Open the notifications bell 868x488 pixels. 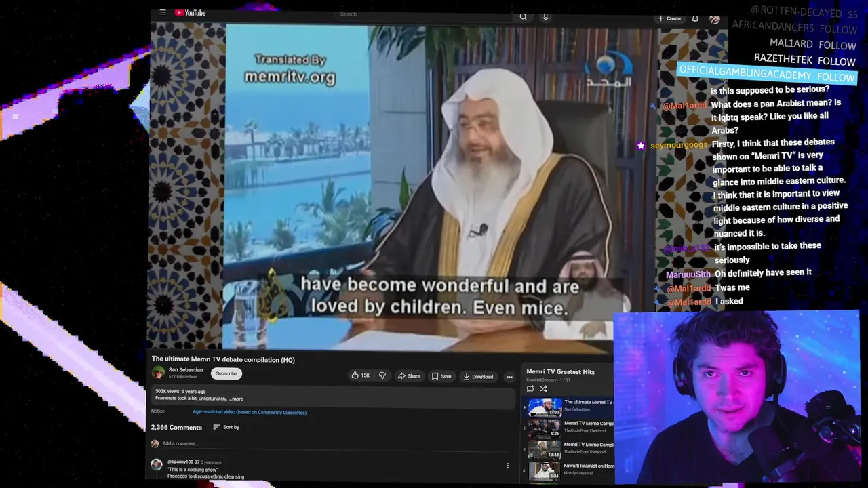coord(695,19)
